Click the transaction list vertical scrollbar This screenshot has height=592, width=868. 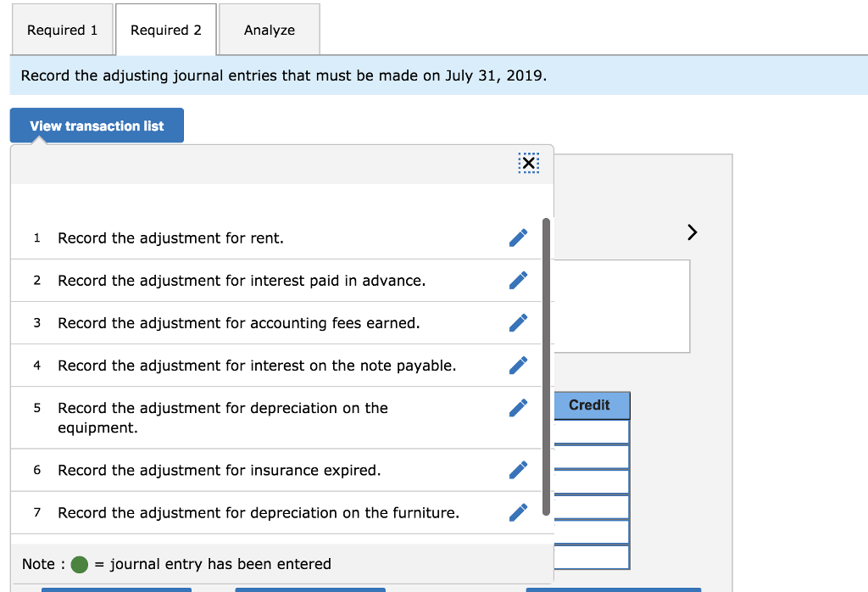(547, 366)
